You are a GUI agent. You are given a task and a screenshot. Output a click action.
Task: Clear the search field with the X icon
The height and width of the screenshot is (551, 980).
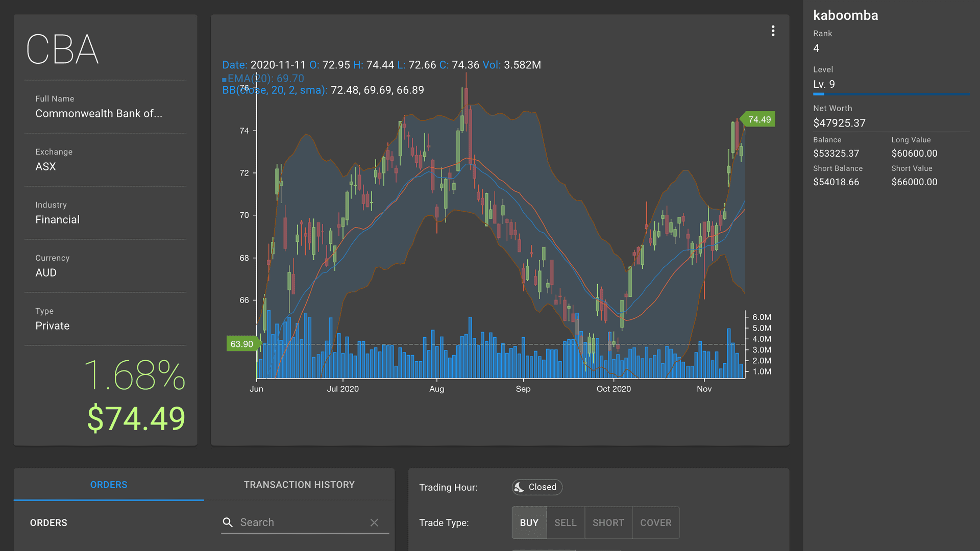(374, 522)
